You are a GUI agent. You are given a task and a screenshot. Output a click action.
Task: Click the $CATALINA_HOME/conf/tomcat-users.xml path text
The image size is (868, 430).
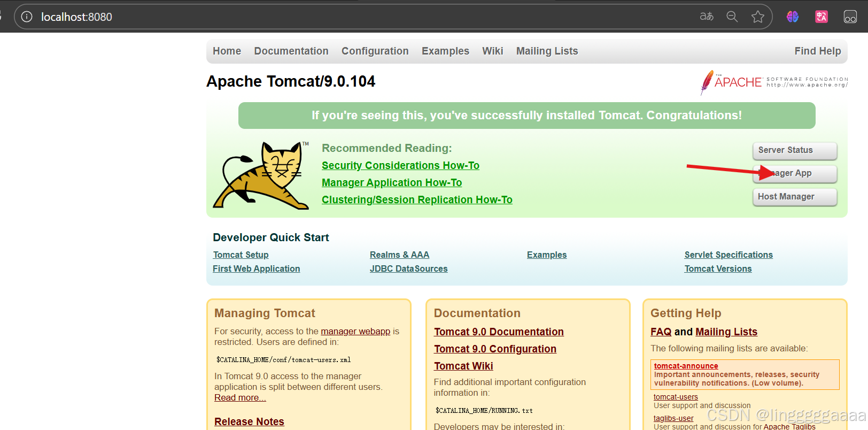283,360
